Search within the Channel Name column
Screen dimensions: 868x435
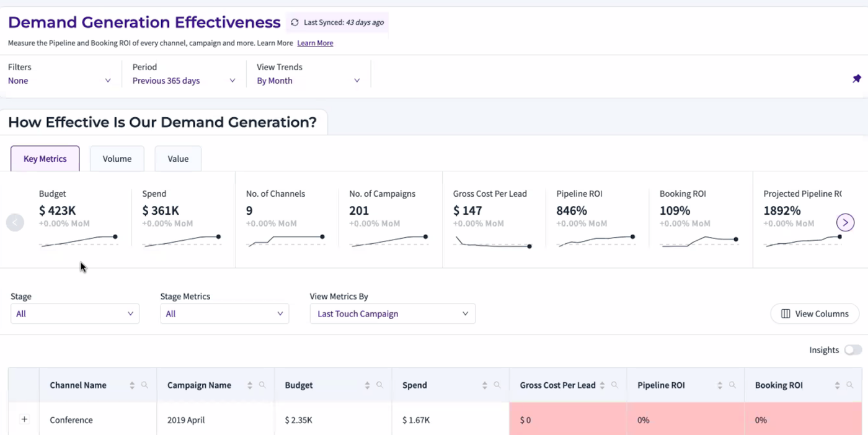(144, 385)
